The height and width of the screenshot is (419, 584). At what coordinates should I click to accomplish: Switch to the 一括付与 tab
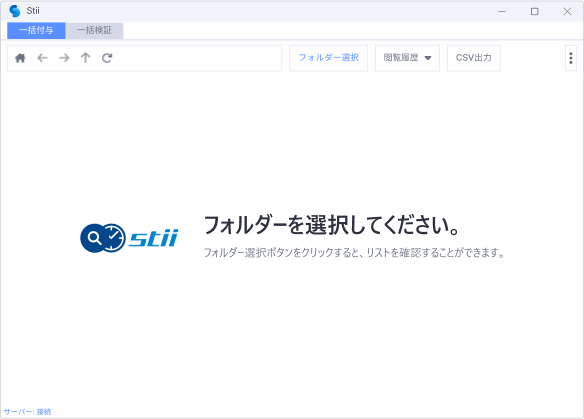pyautogui.click(x=36, y=31)
